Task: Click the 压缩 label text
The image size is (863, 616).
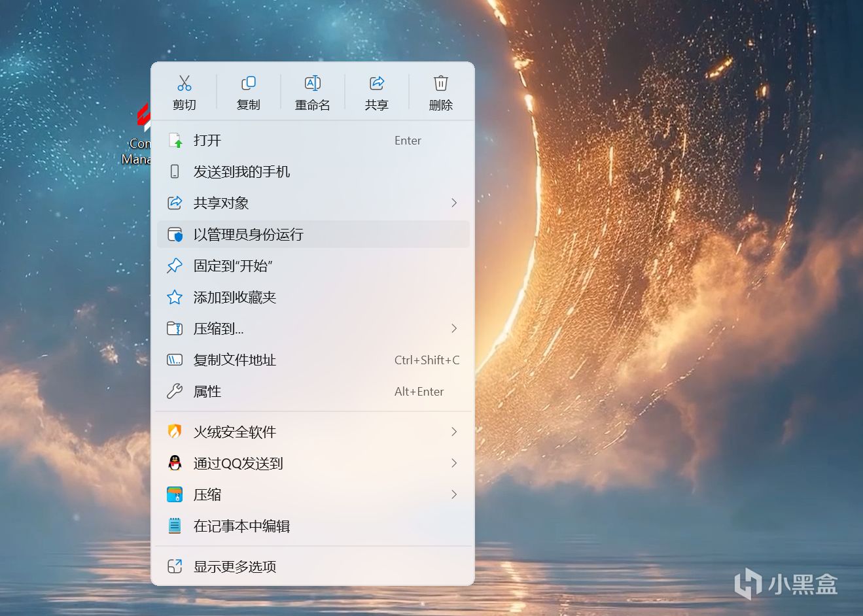Action: (207, 494)
